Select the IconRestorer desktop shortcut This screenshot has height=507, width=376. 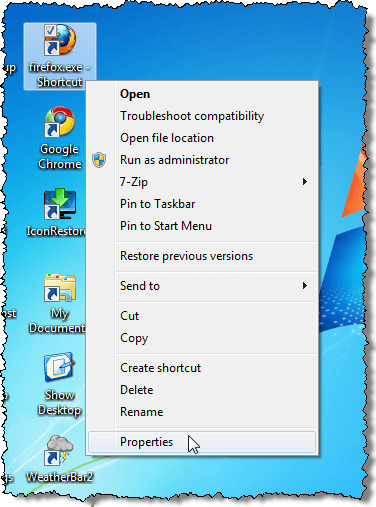click(x=56, y=213)
